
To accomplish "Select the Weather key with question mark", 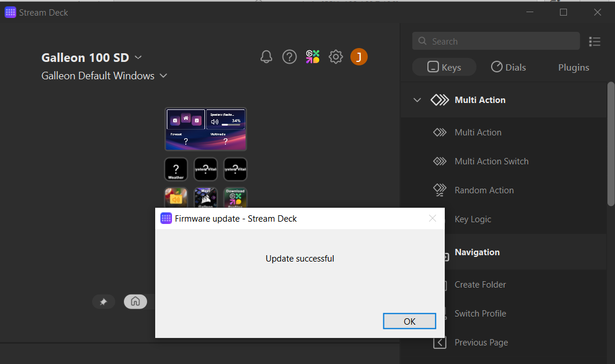I will click(175, 169).
